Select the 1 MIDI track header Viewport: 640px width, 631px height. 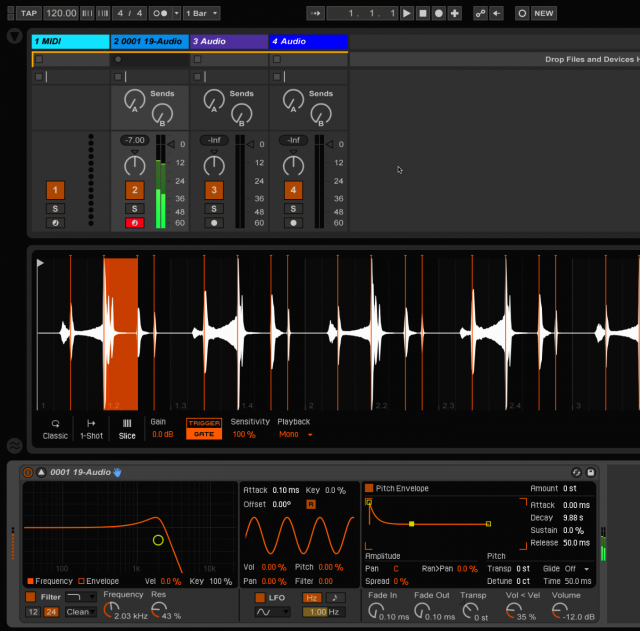pos(70,41)
